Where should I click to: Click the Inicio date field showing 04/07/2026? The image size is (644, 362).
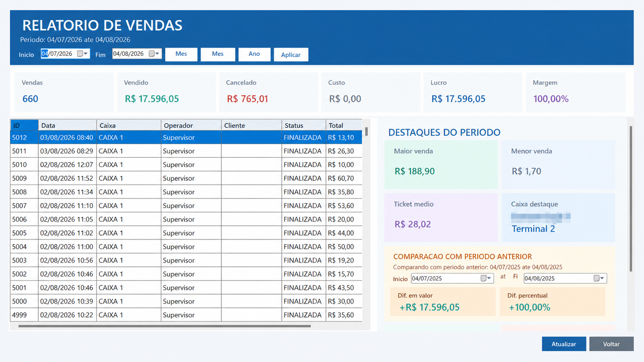click(65, 54)
